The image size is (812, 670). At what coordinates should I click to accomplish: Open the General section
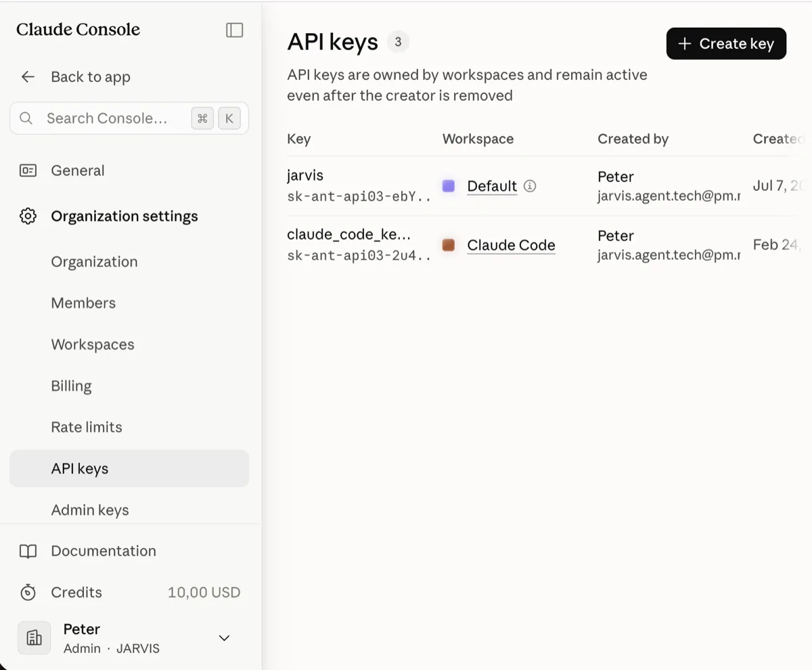point(129,171)
